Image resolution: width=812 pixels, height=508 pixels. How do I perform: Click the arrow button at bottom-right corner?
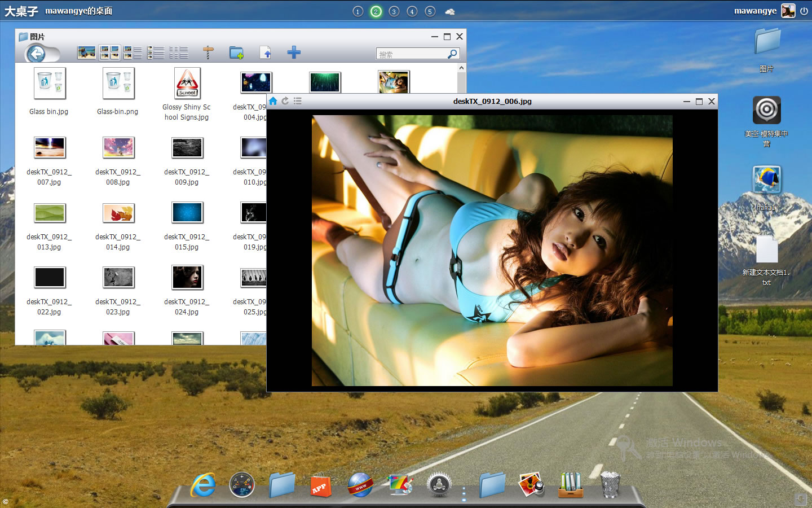click(x=801, y=499)
